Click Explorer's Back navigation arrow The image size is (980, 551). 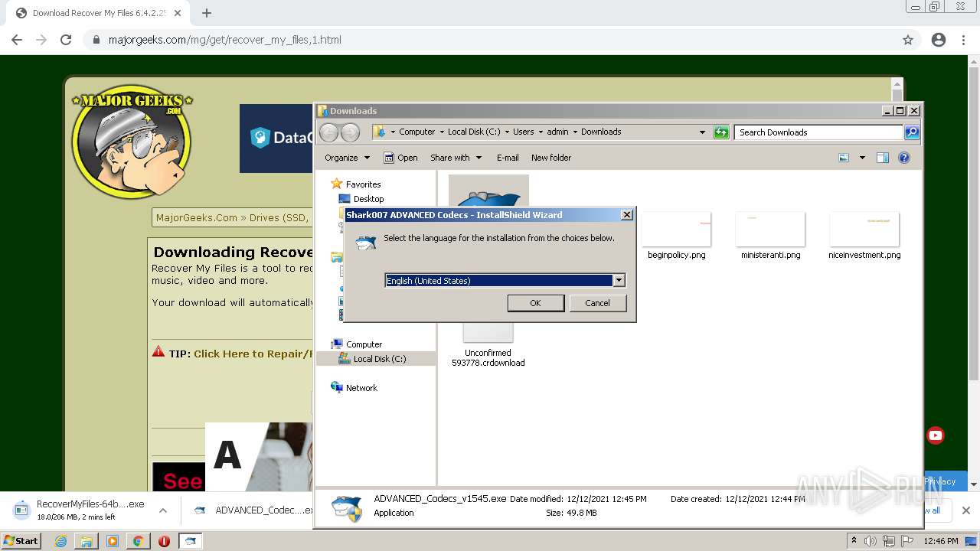[x=328, y=132]
